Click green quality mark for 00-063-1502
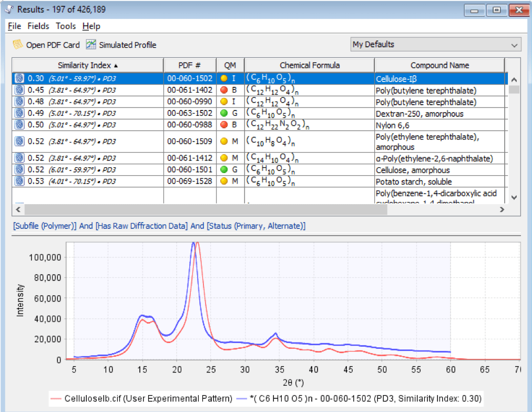 [224, 113]
